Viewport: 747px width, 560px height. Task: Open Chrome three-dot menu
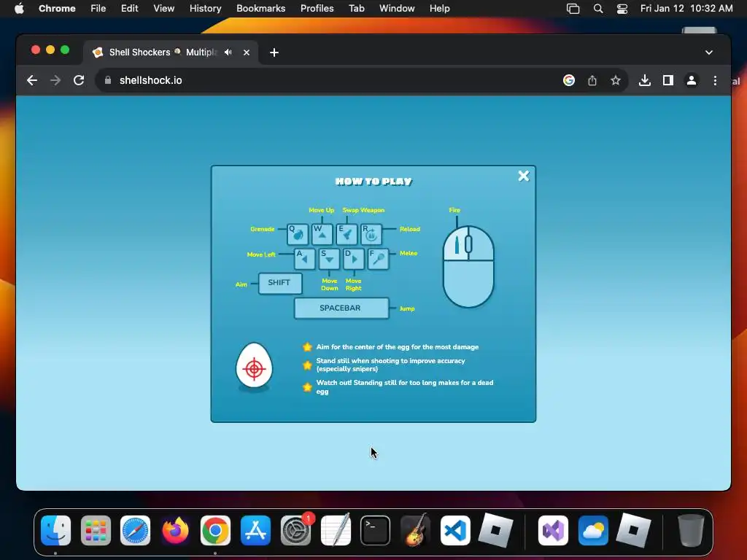715,80
